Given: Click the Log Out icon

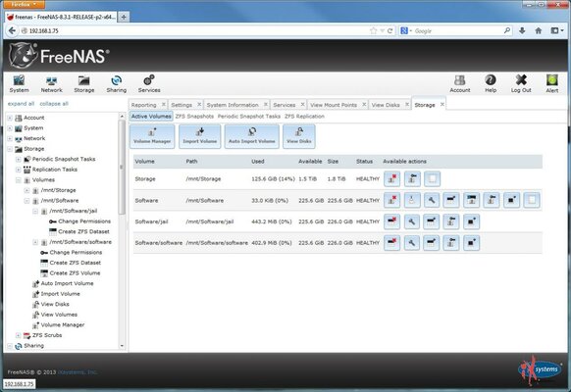Looking at the screenshot, I should point(521,84).
